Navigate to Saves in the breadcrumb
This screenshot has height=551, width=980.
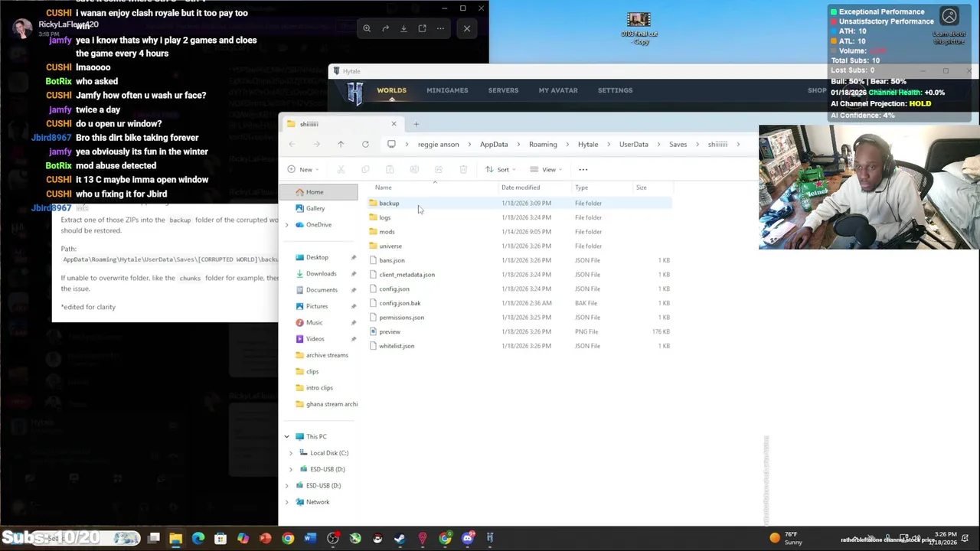[678, 144]
